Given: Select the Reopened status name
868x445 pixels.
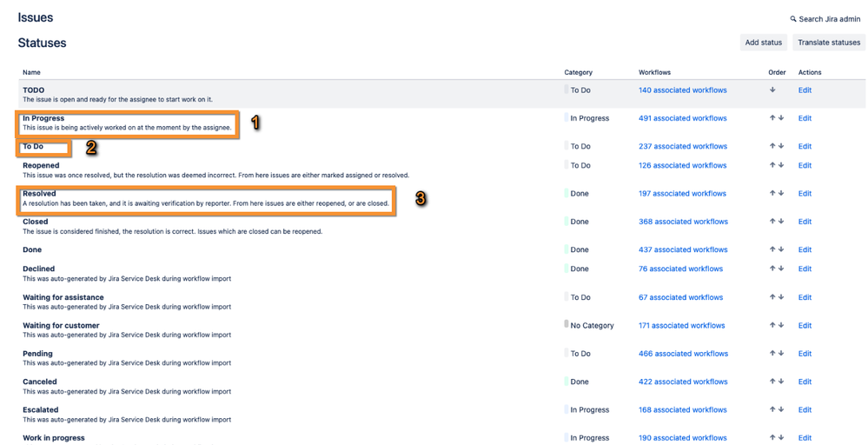Looking at the screenshot, I should click(x=41, y=165).
